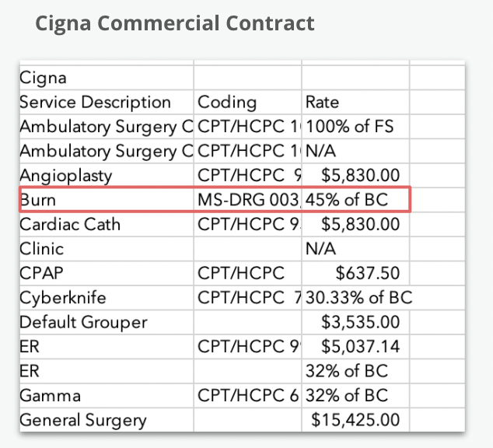The height and width of the screenshot is (448, 493).
Task: Select the CPAP row cell
Action: [x=40, y=274]
